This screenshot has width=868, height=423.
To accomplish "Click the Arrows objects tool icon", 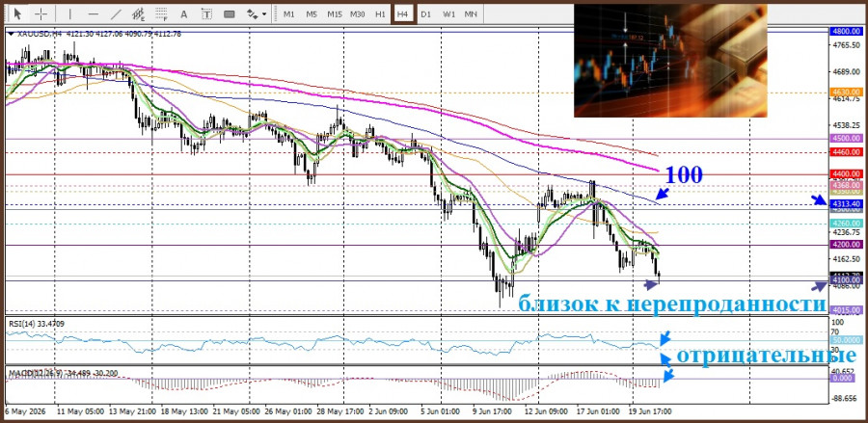I will tap(252, 14).
